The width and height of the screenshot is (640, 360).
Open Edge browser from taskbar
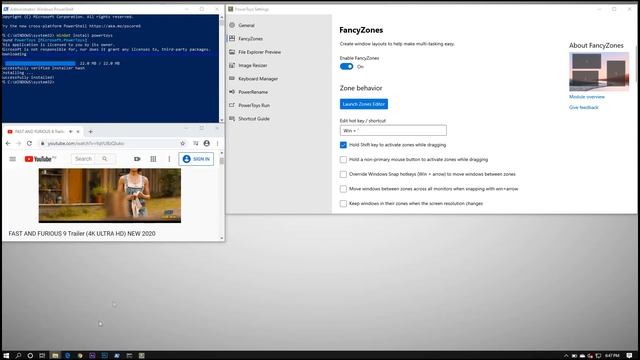pos(67,356)
